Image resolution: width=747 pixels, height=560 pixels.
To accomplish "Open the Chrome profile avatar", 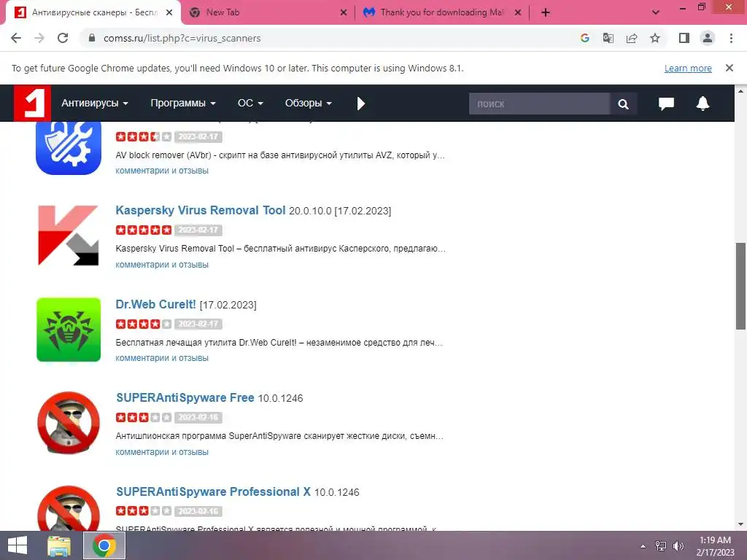I will 708,38.
